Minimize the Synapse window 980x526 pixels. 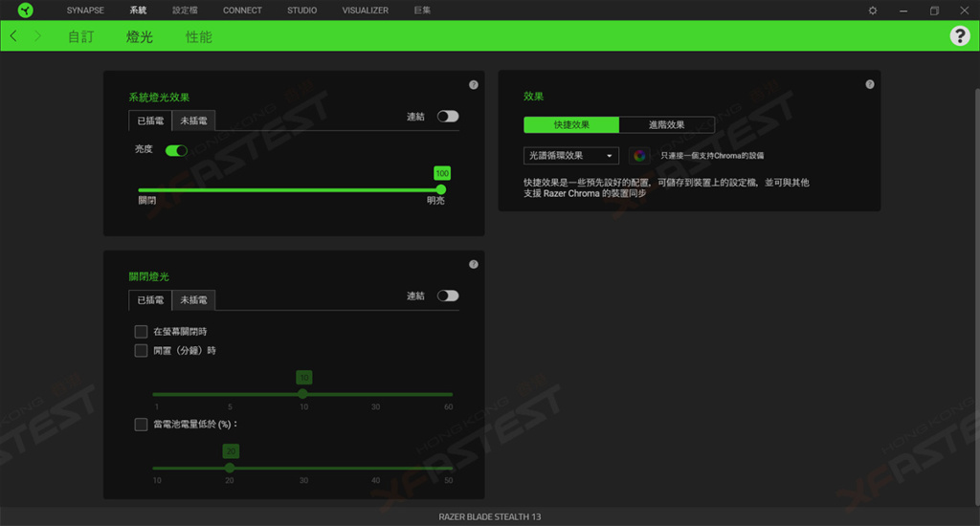click(903, 11)
